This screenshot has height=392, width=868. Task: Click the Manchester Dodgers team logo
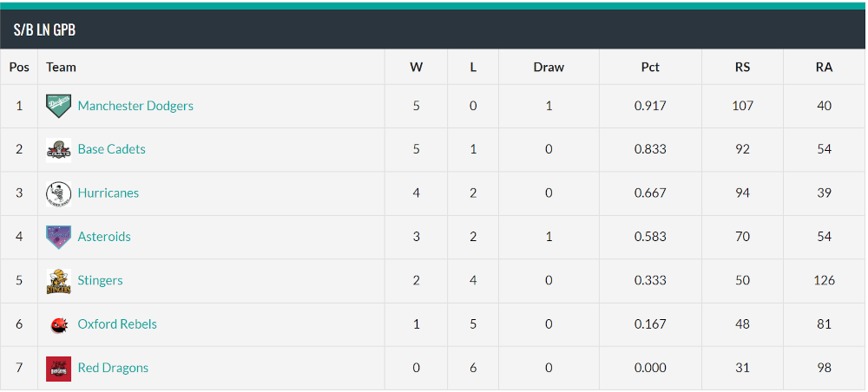(58, 106)
